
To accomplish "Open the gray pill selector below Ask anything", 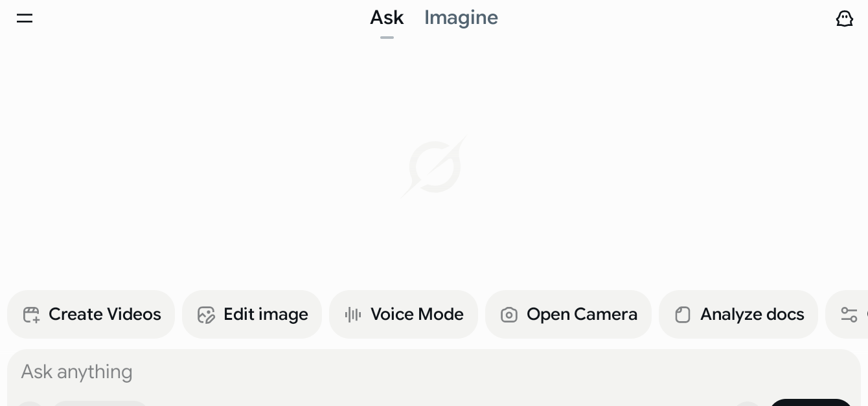I will click(100, 403).
